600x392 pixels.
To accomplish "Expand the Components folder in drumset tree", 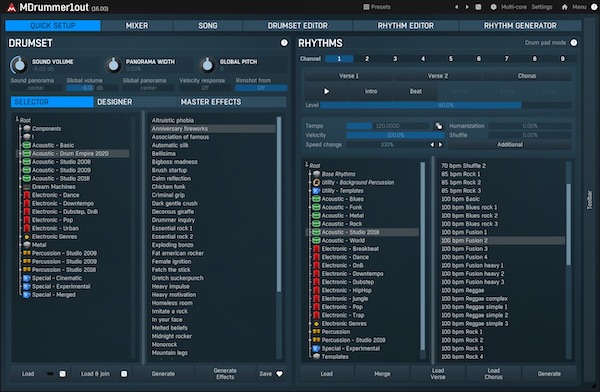I will tap(20, 129).
